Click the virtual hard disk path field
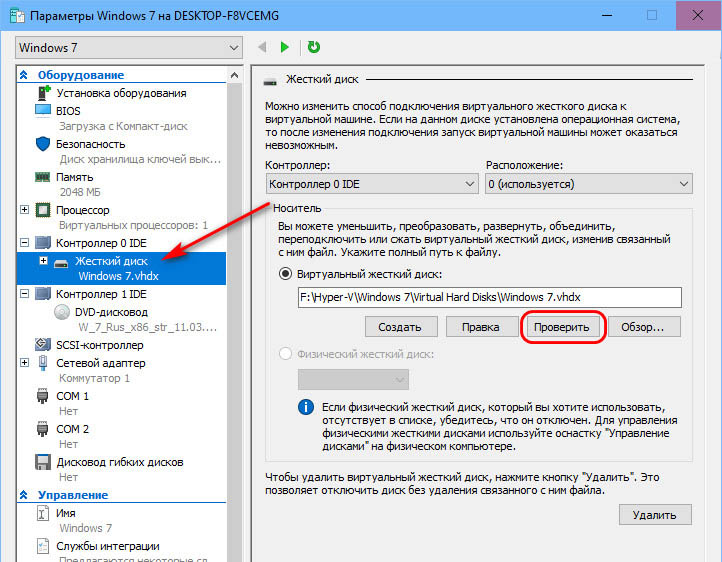The width and height of the screenshot is (722, 562). click(489, 297)
